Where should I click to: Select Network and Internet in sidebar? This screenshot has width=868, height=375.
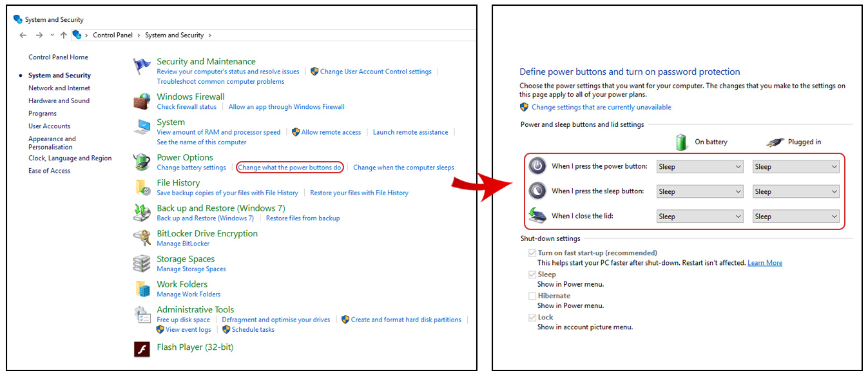59,88
